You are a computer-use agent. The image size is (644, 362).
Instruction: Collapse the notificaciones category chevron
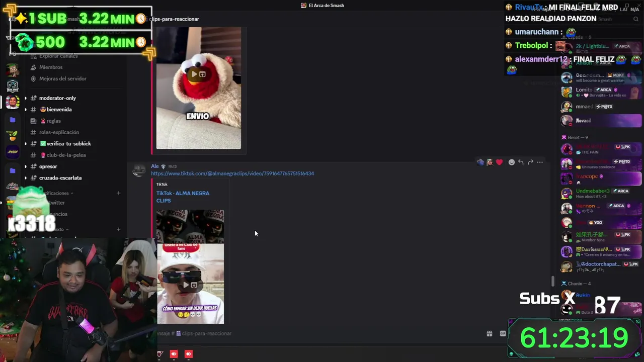click(72, 193)
